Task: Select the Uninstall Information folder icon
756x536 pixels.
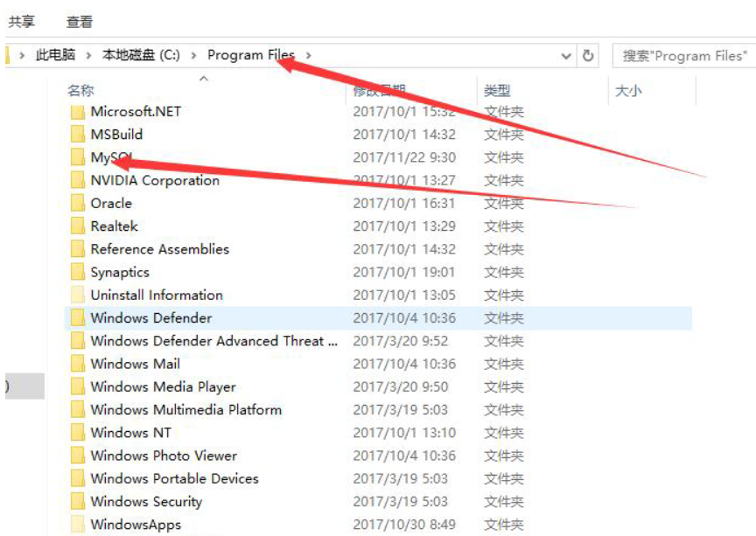Action: (x=78, y=295)
